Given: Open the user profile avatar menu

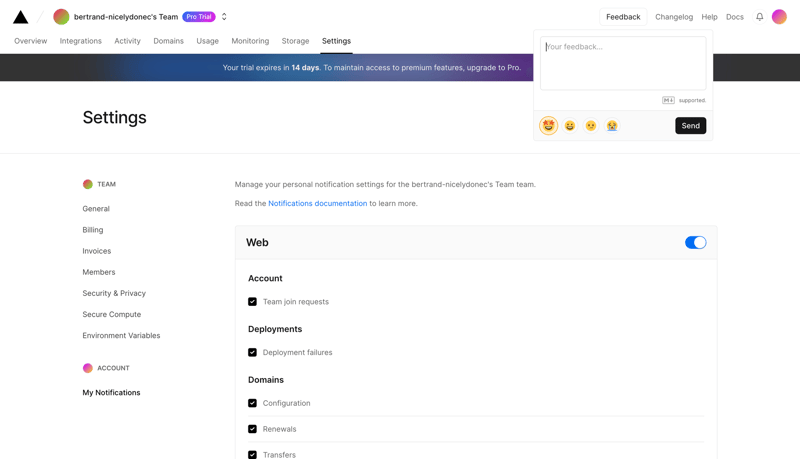Looking at the screenshot, I should tap(779, 17).
